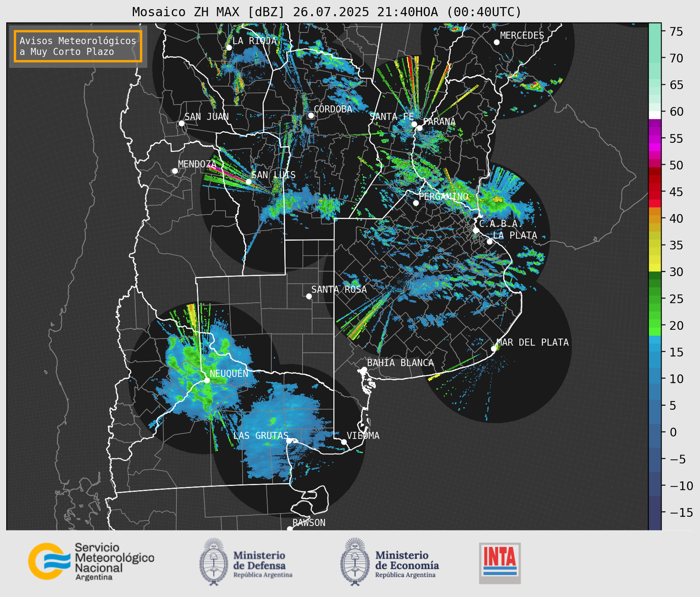Click the 60 dBZ white colorbar band
This screenshot has width=700, height=597.
pos(655,115)
